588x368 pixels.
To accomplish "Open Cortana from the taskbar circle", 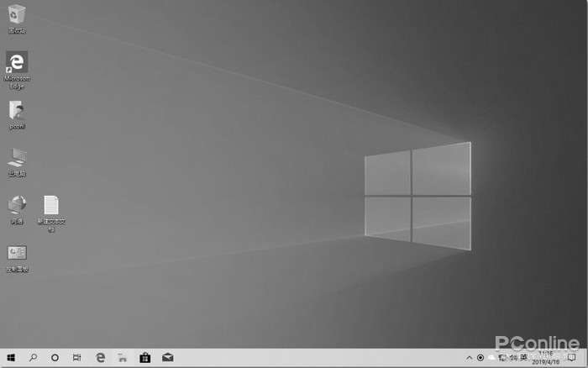I will [x=55, y=357].
